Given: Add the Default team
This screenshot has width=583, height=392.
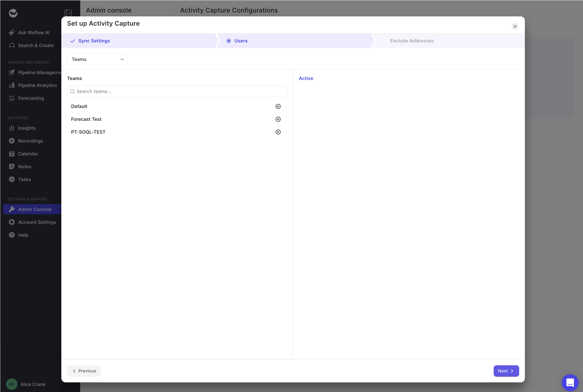Looking at the screenshot, I should 278,106.
